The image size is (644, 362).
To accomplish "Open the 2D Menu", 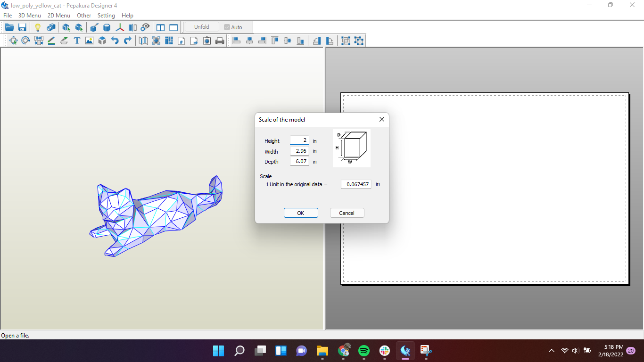I will click(58, 15).
